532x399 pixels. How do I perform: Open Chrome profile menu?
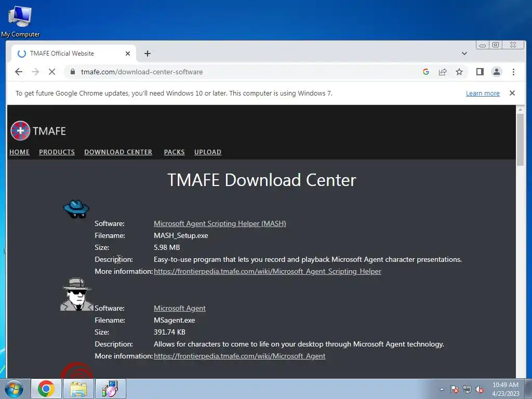[x=496, y=72]
